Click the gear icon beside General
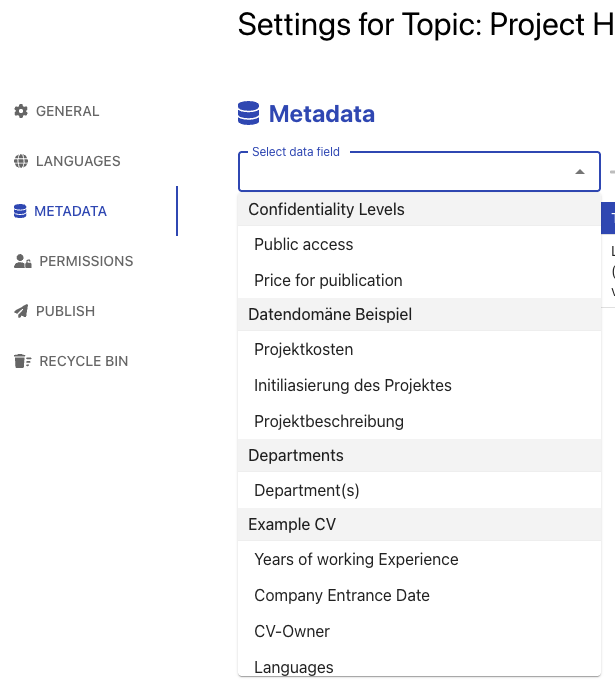The width and height of the screenshot is (615, 683). 21,111
